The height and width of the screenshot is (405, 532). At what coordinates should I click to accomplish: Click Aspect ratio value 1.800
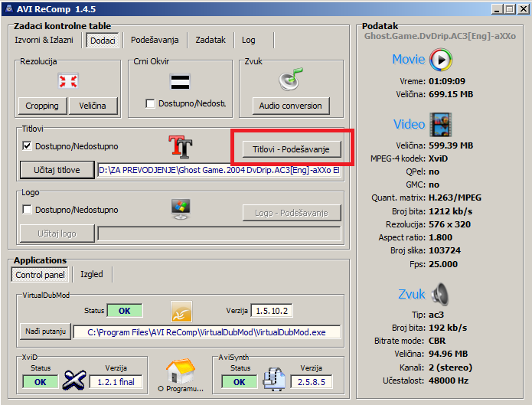tap(440, 237)
